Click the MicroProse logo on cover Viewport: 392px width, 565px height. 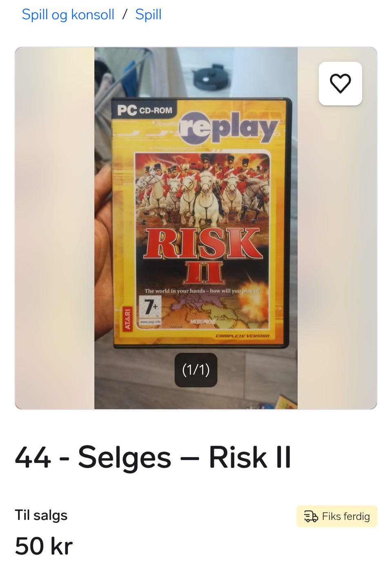click(x=203, y=322)
